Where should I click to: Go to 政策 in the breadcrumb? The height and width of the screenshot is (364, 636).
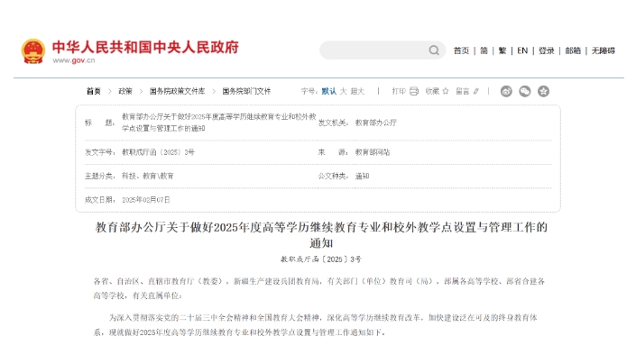coord(125,91)
